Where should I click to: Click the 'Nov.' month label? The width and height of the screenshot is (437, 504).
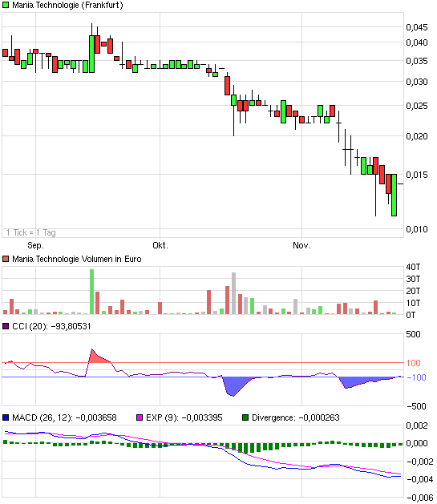coord(301,245)
